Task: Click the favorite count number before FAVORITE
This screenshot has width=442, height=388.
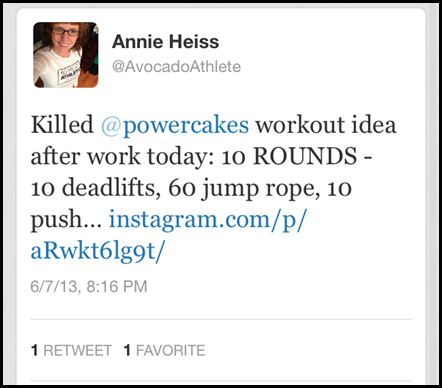Action: [x=127, y=351]
